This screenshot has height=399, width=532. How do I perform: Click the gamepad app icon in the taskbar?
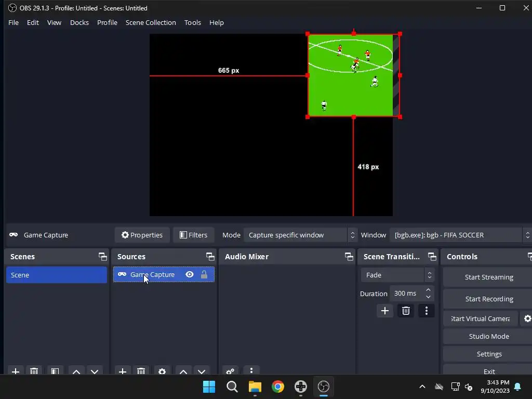[301, 387]
